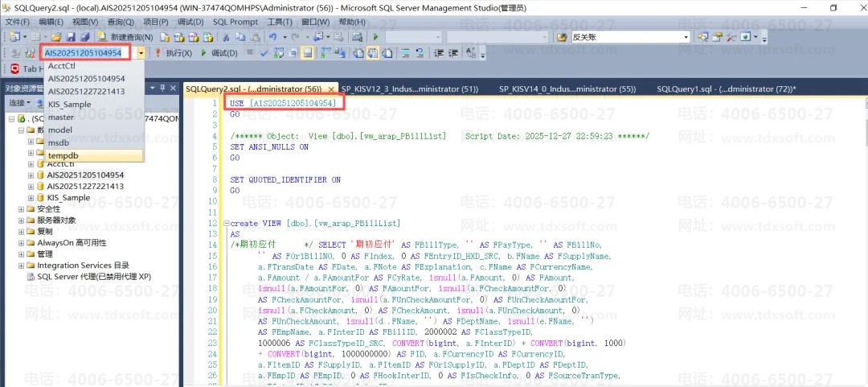The image size is (868, 387).
Task: Click the Open File folder icon
Action: (56, 36)
